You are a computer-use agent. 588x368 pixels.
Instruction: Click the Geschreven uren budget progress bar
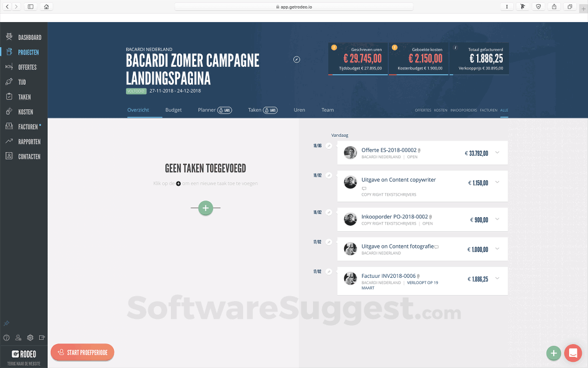358,75
